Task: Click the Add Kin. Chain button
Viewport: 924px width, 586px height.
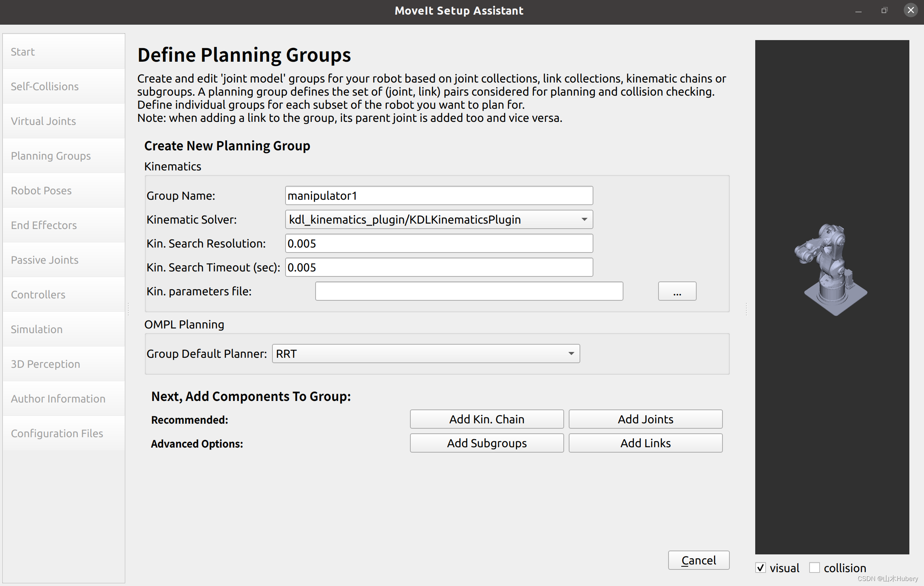Action: pyautogui.click(x=487, y=419)
